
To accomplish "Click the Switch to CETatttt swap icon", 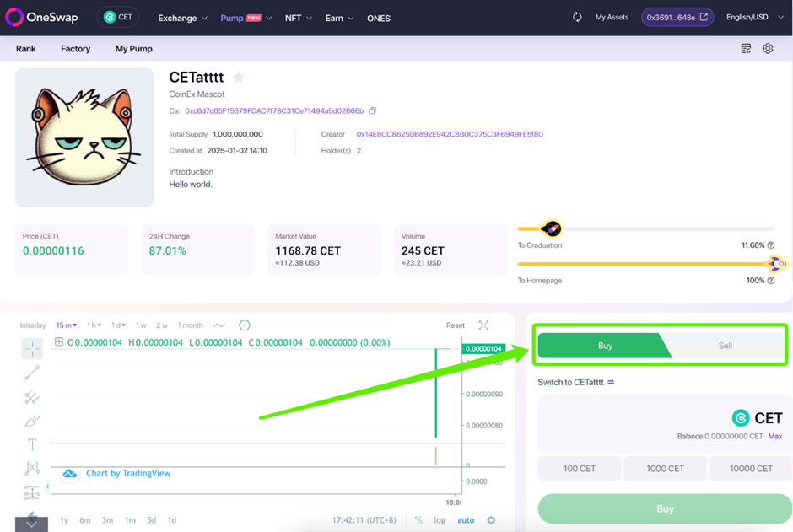I will click(611, 383).
